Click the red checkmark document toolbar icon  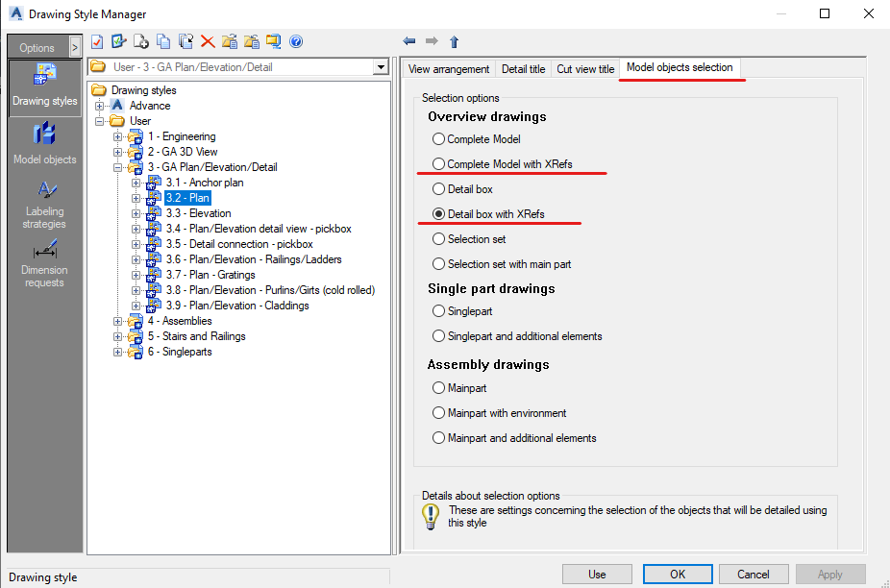tap(97, 41)
